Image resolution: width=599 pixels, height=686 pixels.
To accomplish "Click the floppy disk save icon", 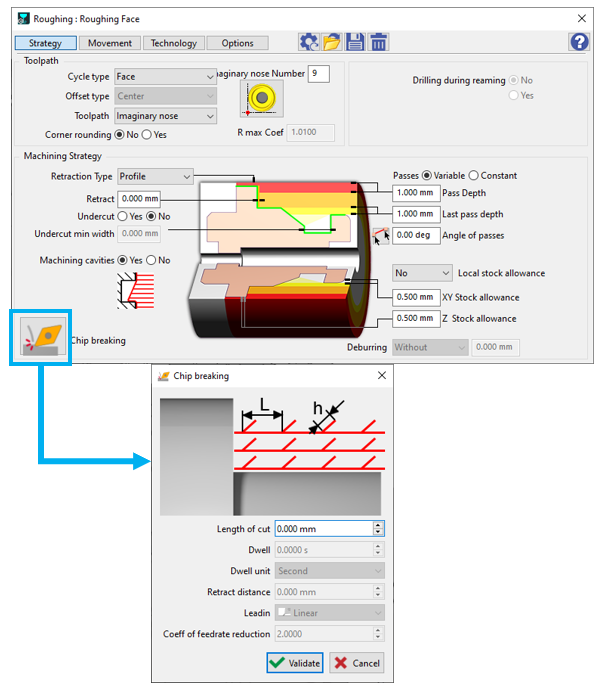I will (x=355, y=42).
